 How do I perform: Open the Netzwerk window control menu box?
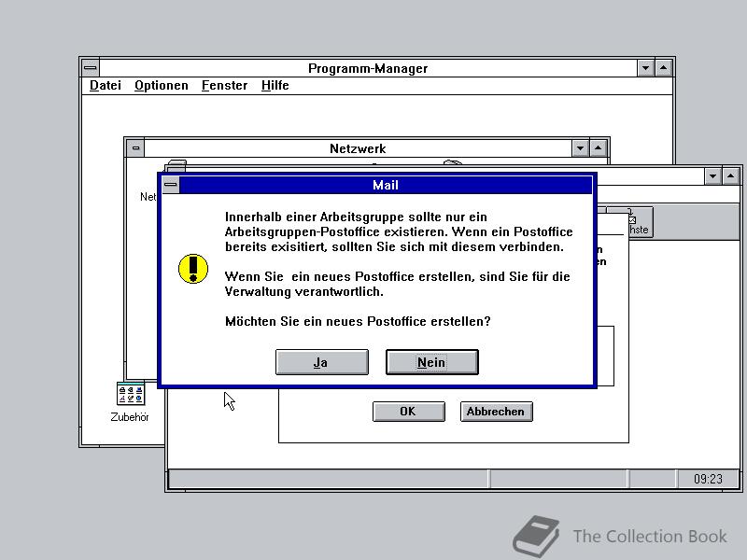coord(135,148)
